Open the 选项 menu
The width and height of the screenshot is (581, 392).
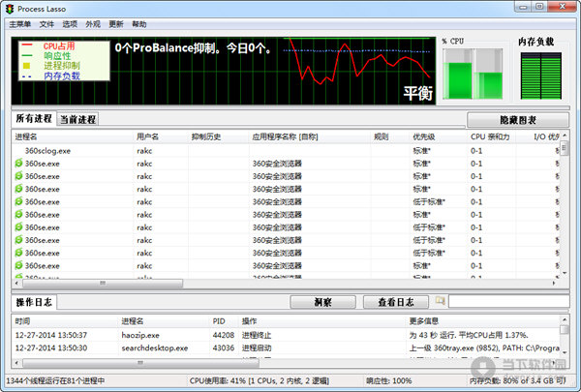(x=70, y=24)
